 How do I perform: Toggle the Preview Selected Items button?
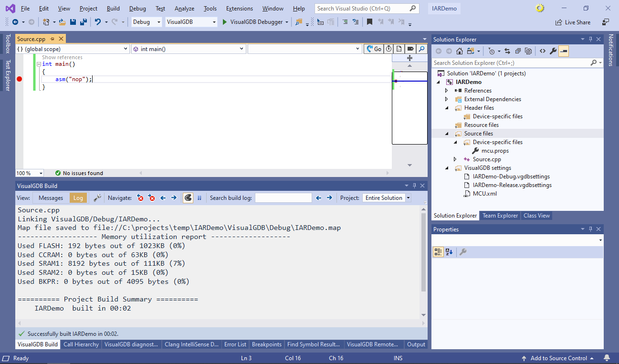click(x=564, y=51)
